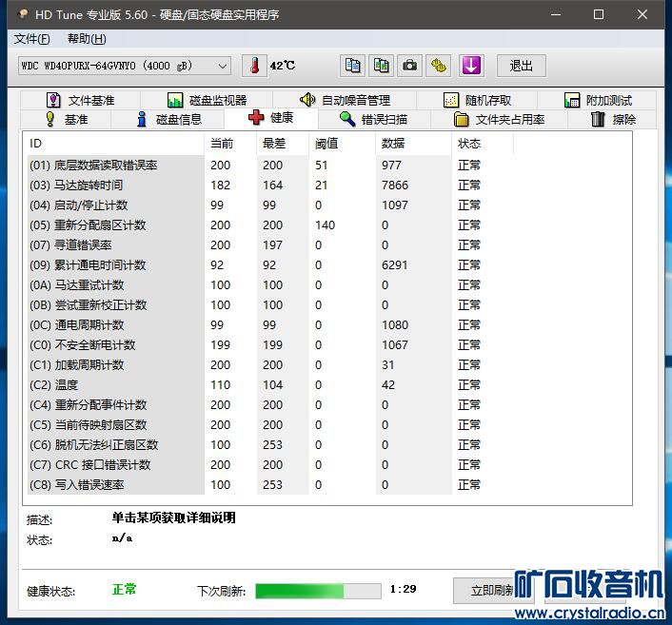Switch to the 文件夹占用率 tab

pos(500,119)
